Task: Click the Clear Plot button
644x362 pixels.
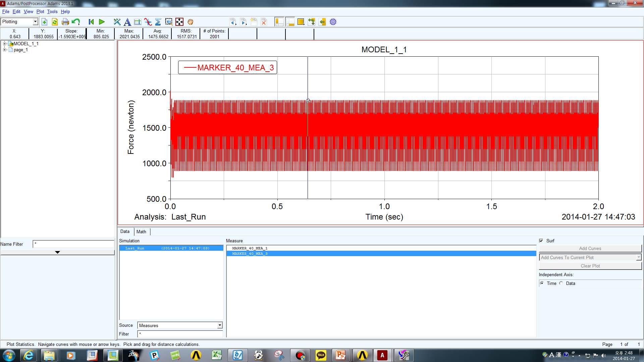Action: tap(590, 266)
